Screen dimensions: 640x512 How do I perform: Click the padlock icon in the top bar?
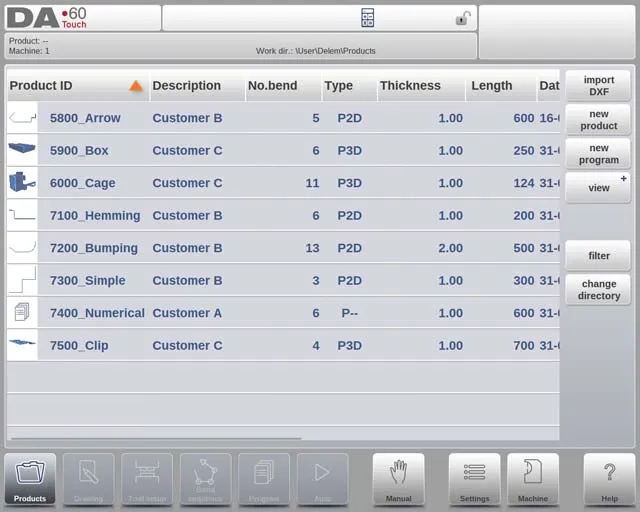[x=463, y=18]
